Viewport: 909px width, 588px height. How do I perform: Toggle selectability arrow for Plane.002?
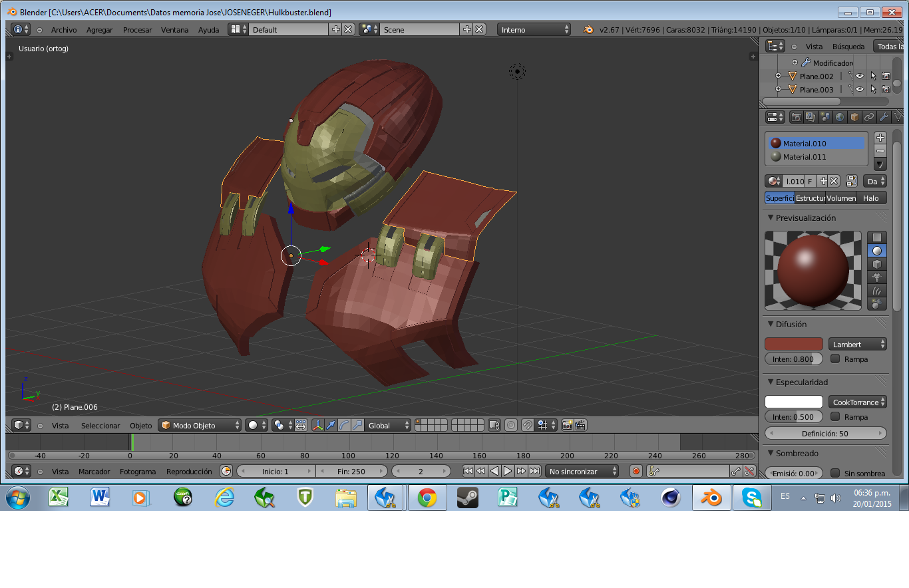(x=873, y=76)
